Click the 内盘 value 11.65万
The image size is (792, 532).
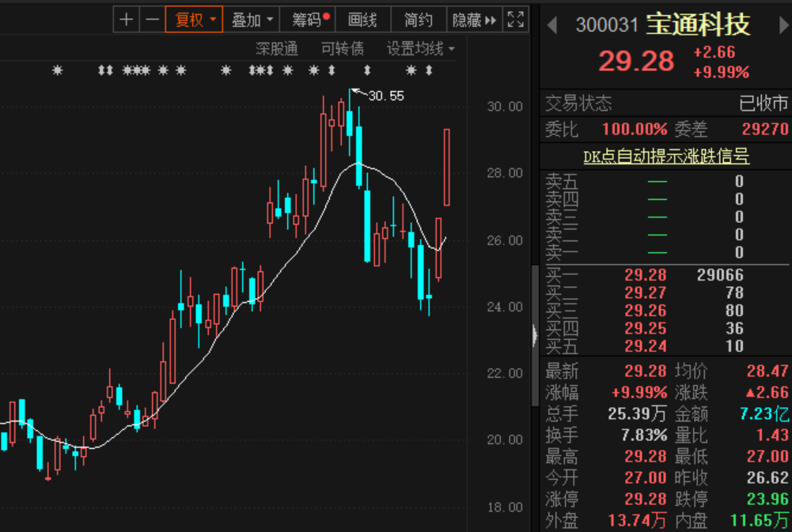coord(760,520)
